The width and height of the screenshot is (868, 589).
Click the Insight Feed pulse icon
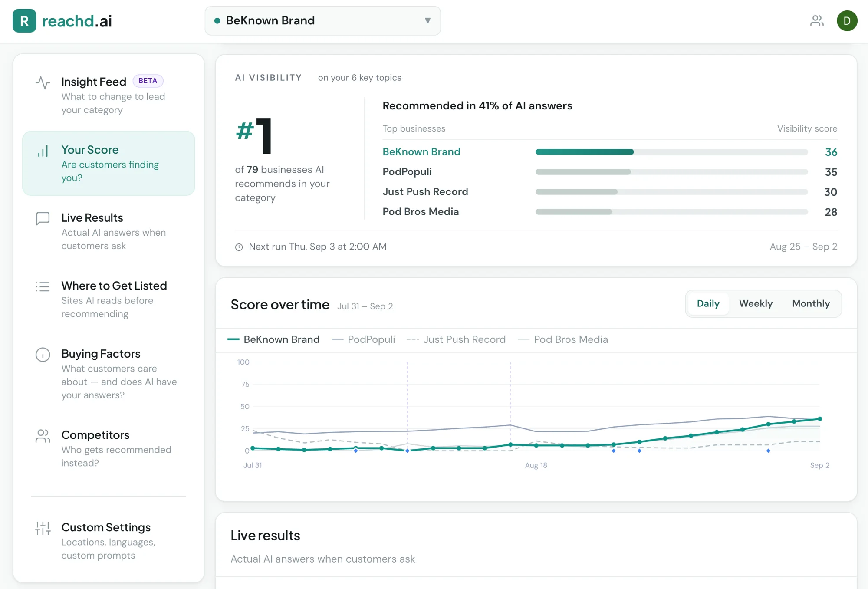point(43,82)
